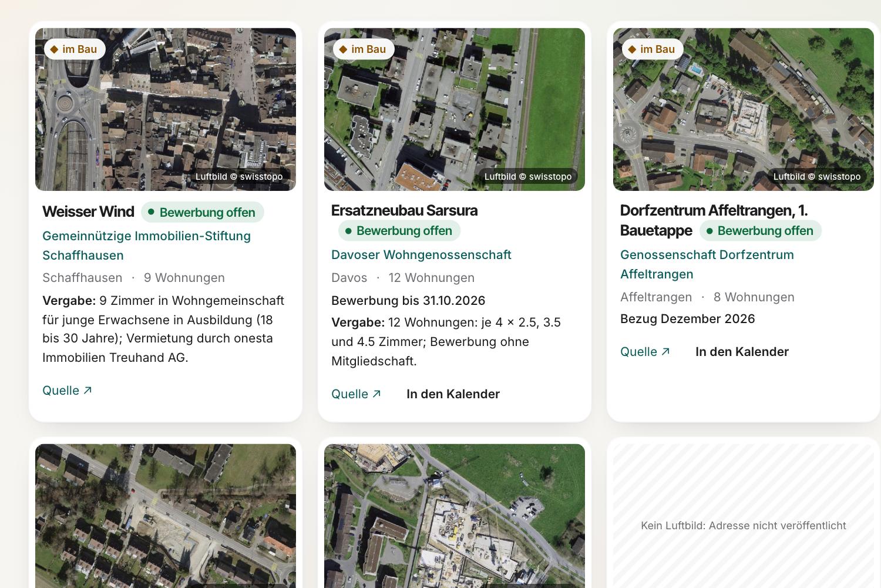Open the Quelle link for Weisser Wind
Viewport: 881px width, 588px height.
pos(67,391)
